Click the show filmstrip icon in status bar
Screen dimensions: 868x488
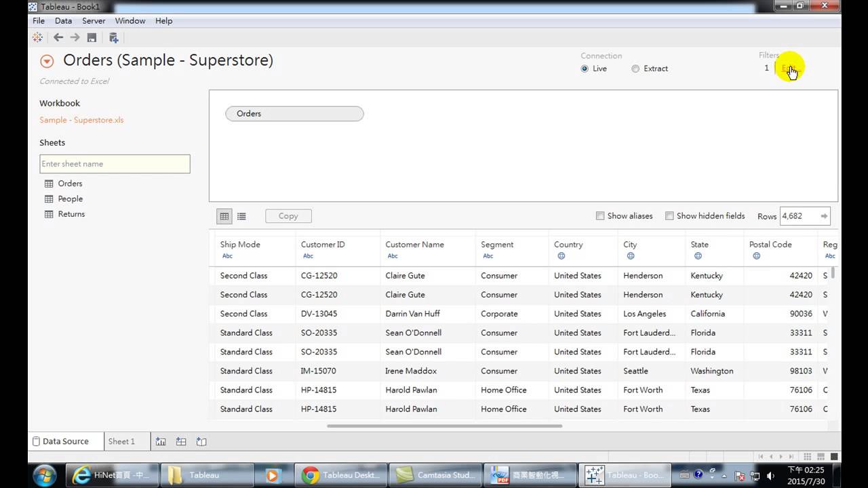coord(822,457)
